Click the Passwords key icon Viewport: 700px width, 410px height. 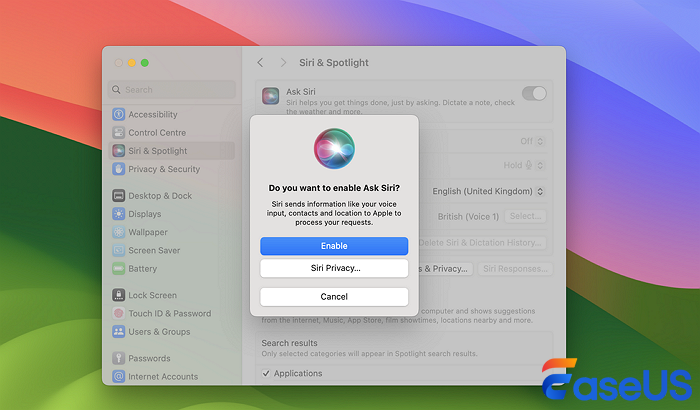118,358
